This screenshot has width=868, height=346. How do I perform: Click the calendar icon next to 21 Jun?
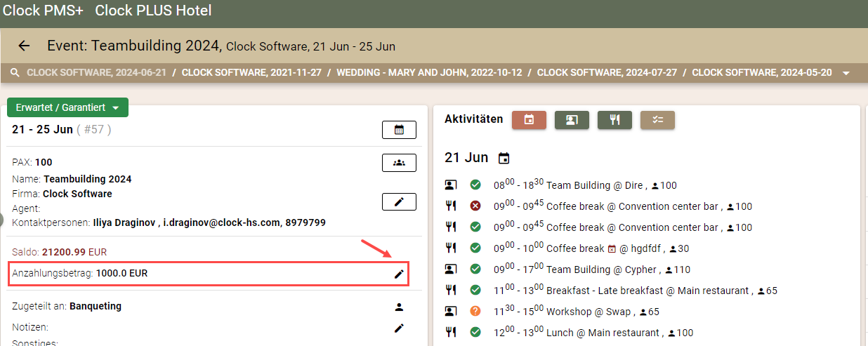coord(504,158)
